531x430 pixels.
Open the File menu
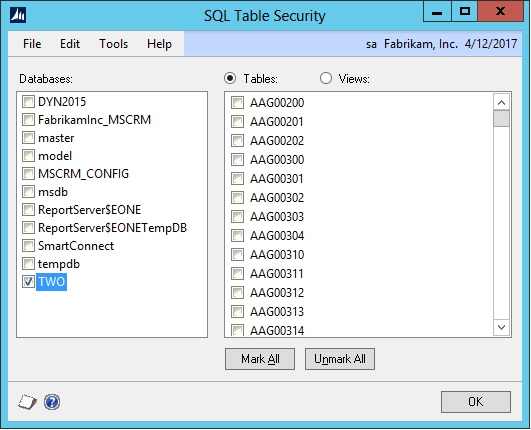tap(32, 44)
